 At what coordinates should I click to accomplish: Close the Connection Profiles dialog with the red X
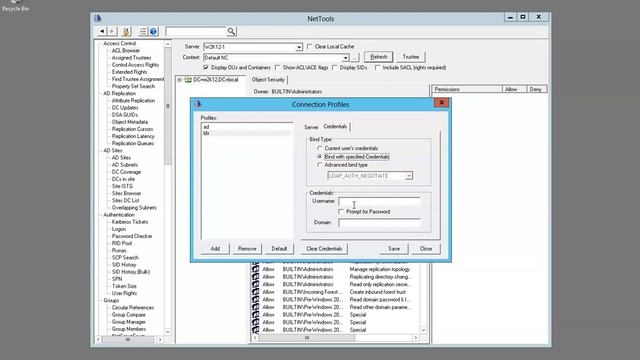[x=442, y=102]
